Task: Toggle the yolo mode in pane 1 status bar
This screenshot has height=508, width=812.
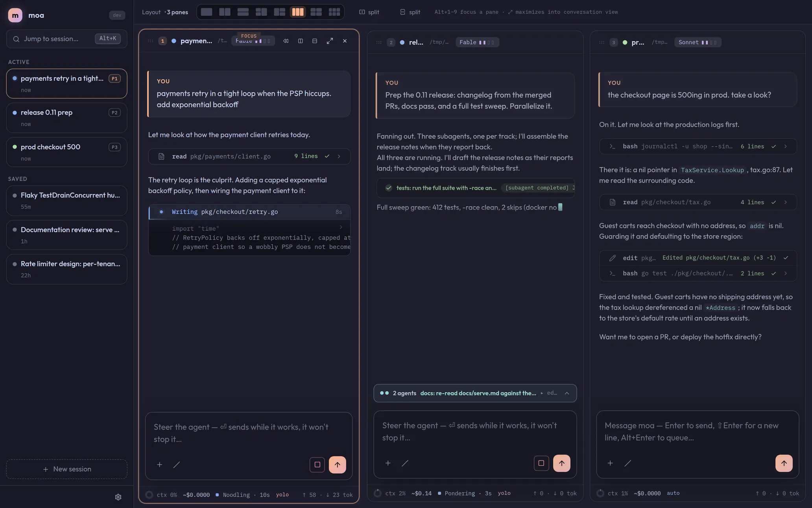Action: [x=282, y=495]
